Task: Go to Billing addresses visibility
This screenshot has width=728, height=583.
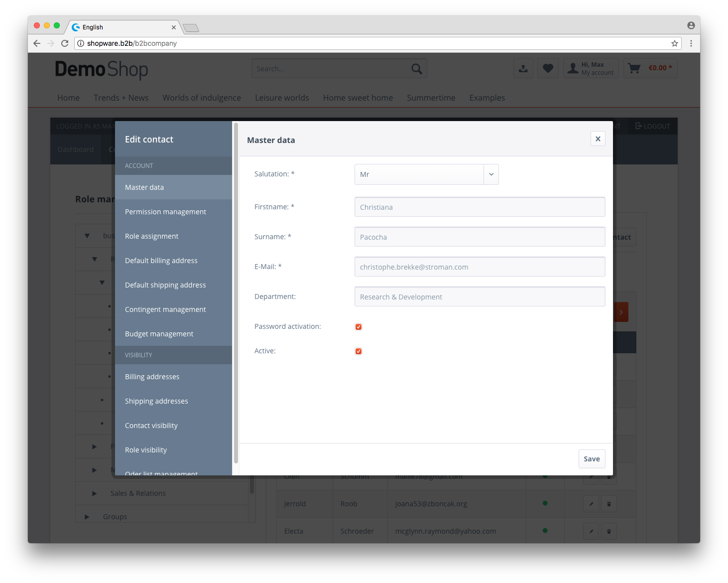Action: (x=152, y=377)
